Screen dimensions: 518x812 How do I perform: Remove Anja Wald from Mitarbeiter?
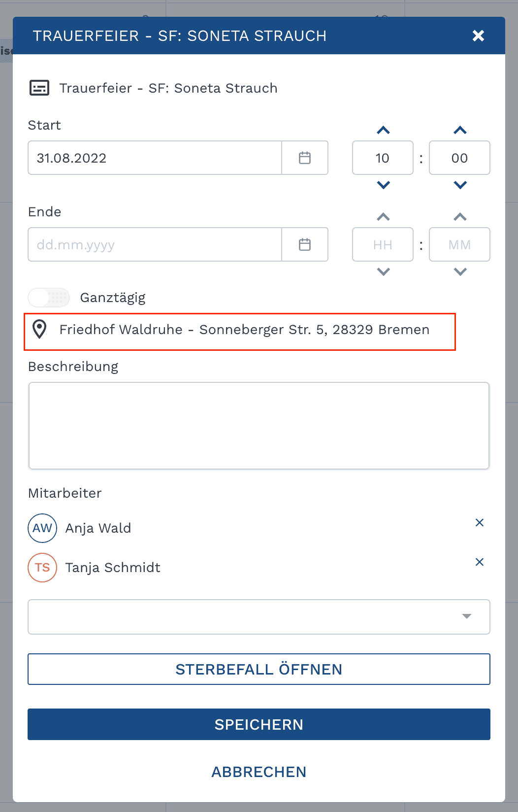point(480,522)
